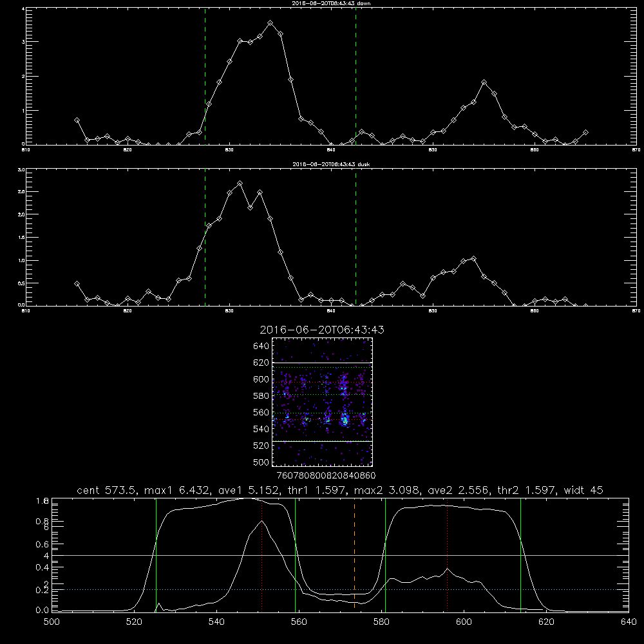The image size is (644, 644).
Task: Click the x-axis label '810' under dawn plot
Action: coord(26,150)
